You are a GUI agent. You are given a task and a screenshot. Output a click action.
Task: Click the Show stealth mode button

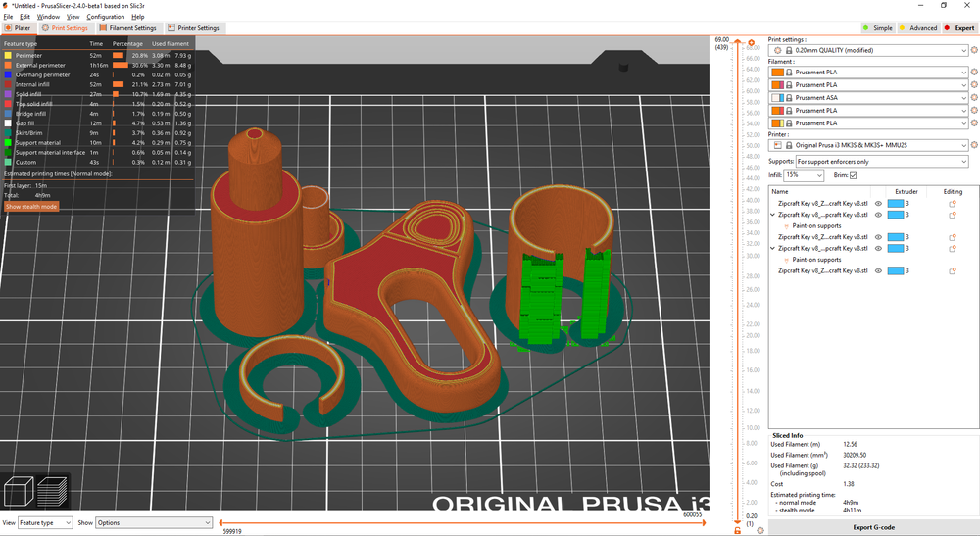click(31, 206)
